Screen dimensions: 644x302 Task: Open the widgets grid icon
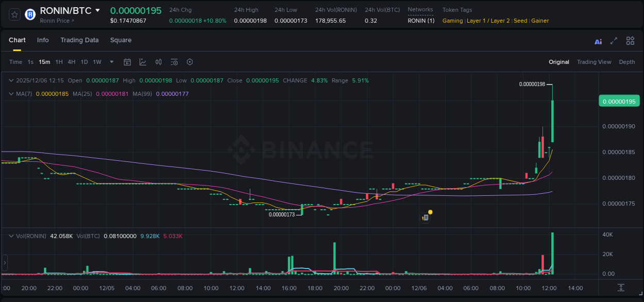[630, 41]
